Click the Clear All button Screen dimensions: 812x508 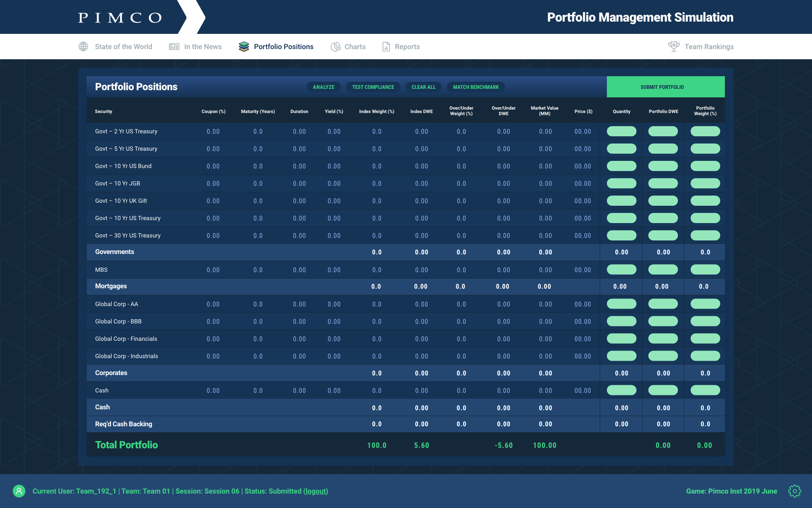pyautogui.click(x=423, y=87)
